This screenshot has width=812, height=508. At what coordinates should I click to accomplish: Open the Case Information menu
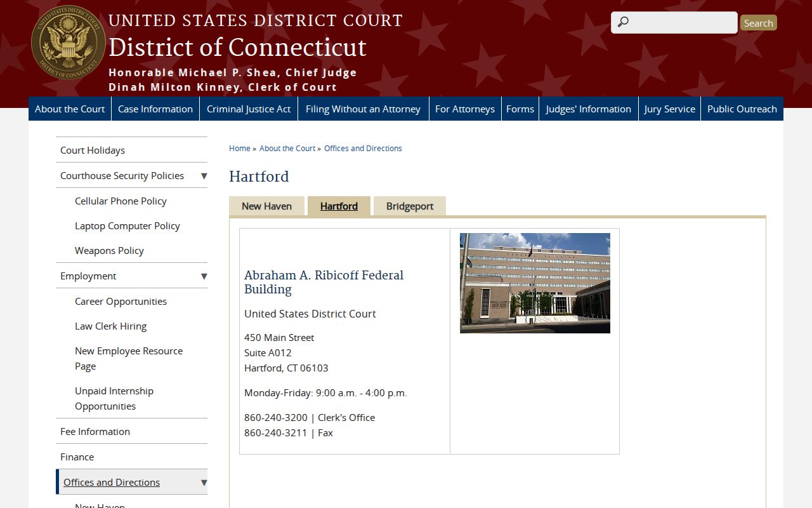coord(155,109)
